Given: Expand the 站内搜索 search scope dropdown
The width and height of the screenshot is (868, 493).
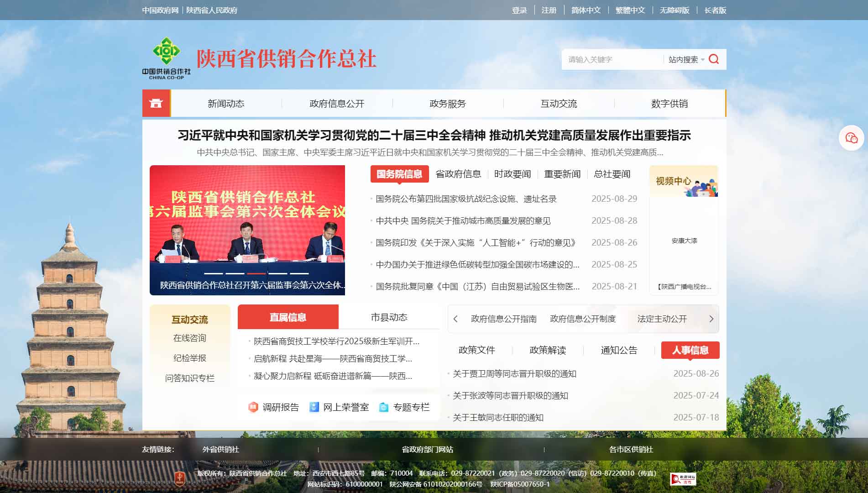Looking at the screenshot, I should click(686, 60).
